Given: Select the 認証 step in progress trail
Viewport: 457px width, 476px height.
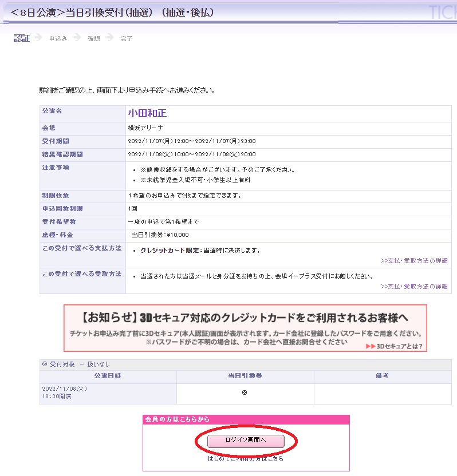Looking at the screenshot, I should pos(22,38).
